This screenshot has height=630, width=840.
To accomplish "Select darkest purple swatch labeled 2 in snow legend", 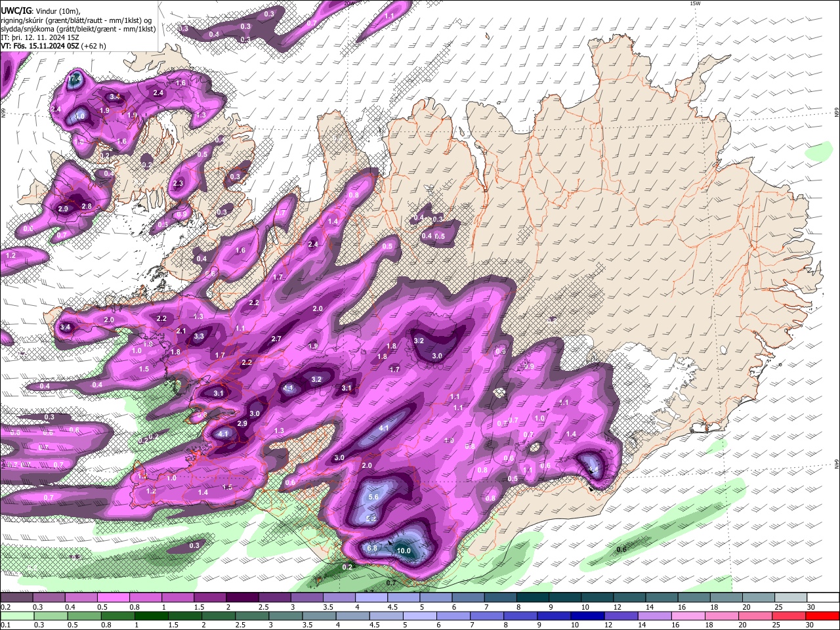I will click(242, 598).
